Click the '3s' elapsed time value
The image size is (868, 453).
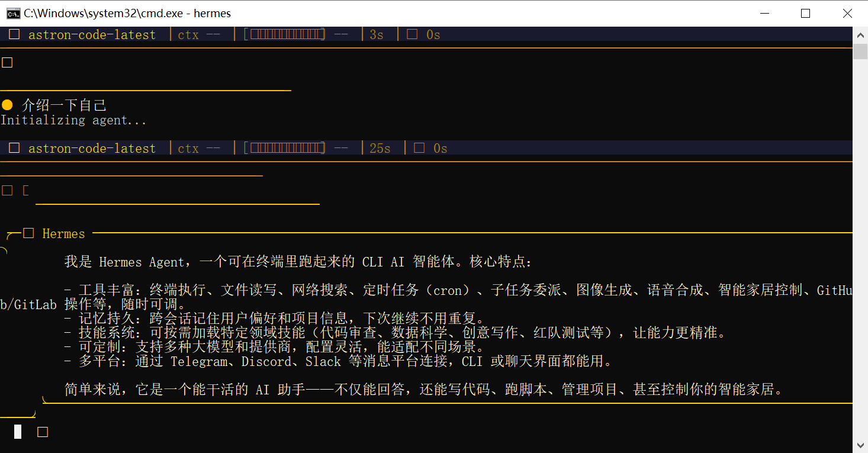click(377, 35)
